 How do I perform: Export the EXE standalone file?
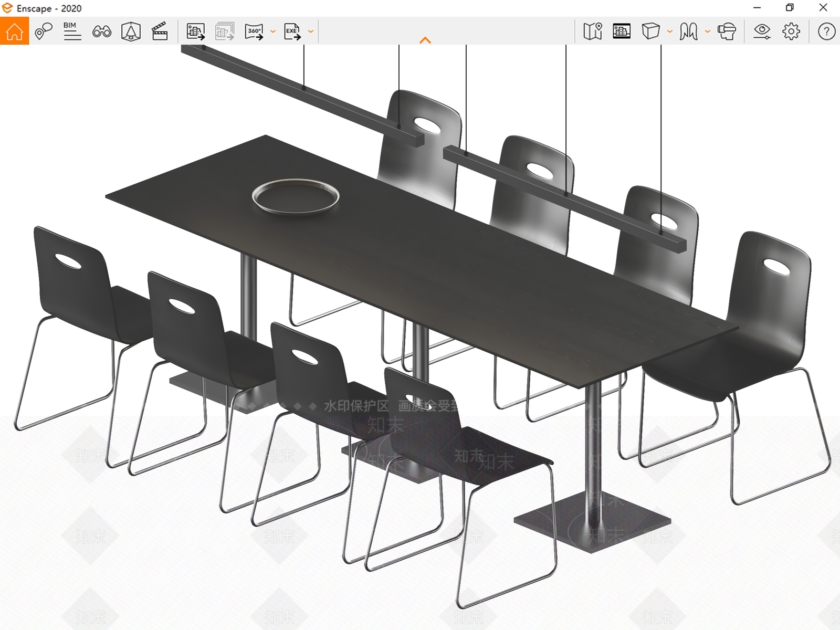tap(292, 31)
